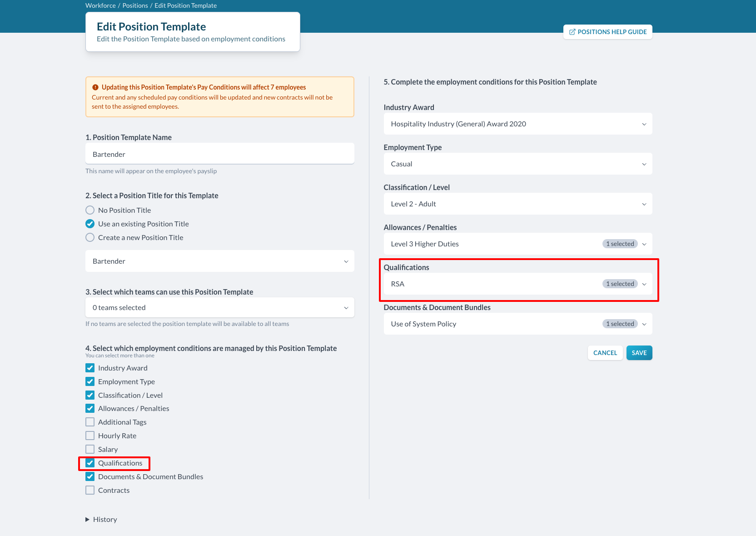
Task: Go to Workforce in the breadcrumb
Action: coord(100,5)
